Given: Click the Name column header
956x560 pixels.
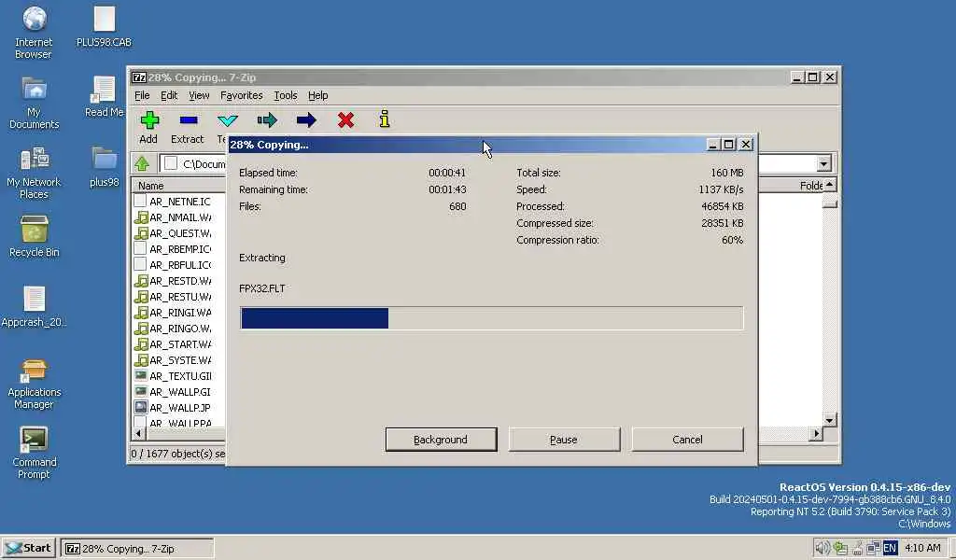Looking at the screenshot, I should [178, 185].
